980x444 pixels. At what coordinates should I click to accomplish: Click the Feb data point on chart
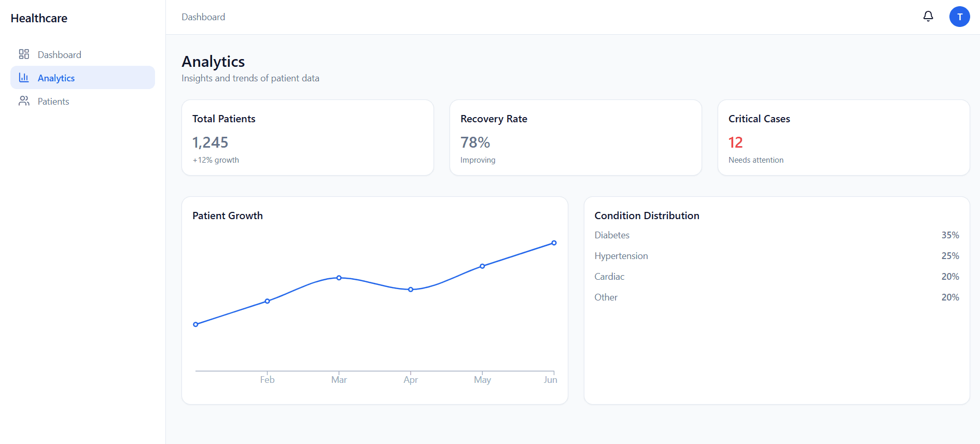coord(268,301)
